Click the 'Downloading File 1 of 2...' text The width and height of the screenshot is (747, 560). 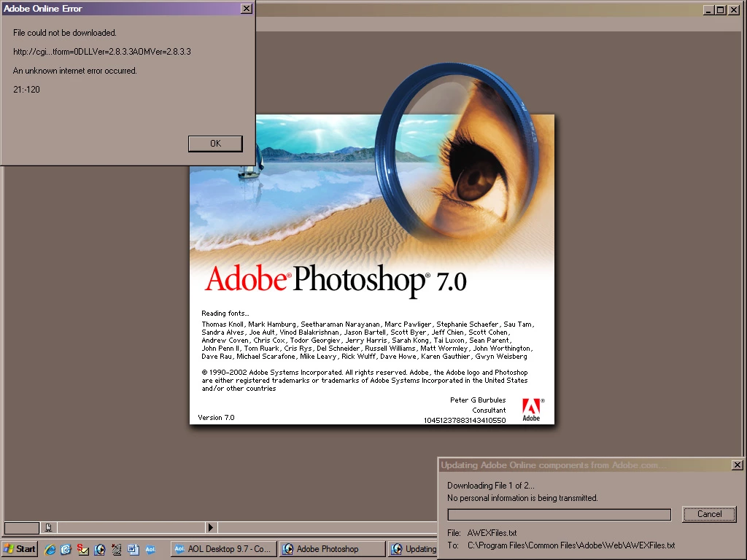(491, 486)
